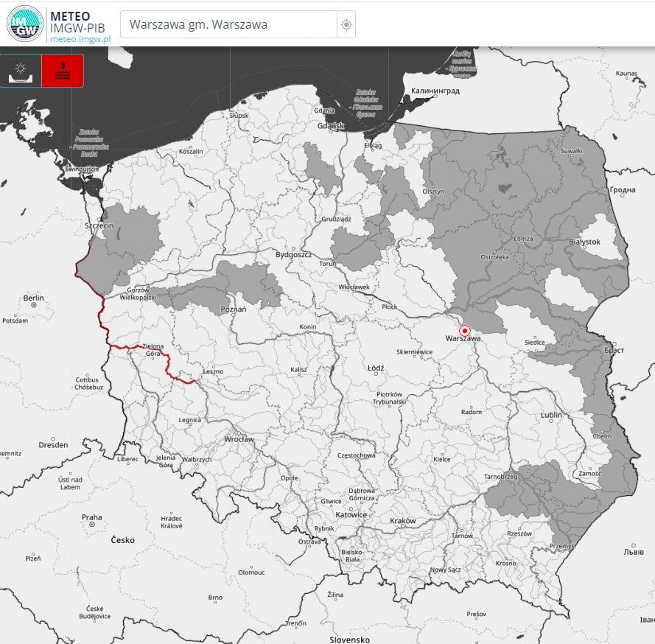Click the Łódź city label on map
Screen dimensions: 655x644
click(375, 366)
